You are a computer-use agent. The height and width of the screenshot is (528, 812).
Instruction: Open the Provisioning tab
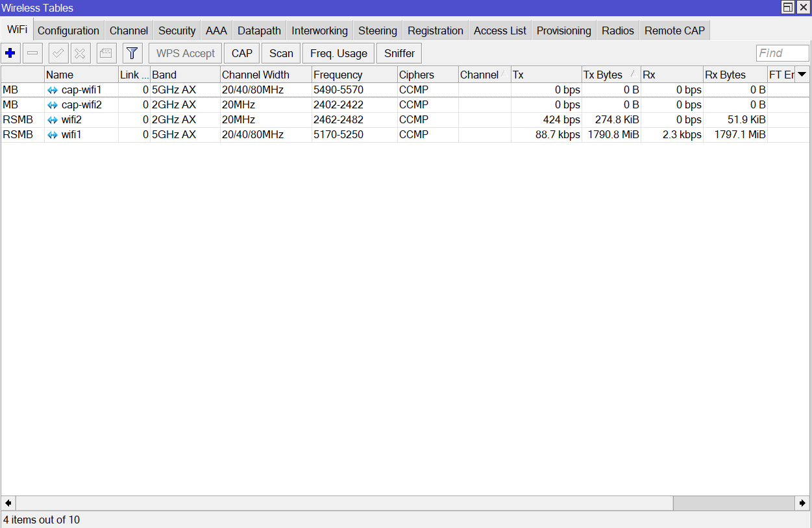[x=564, y=30]
